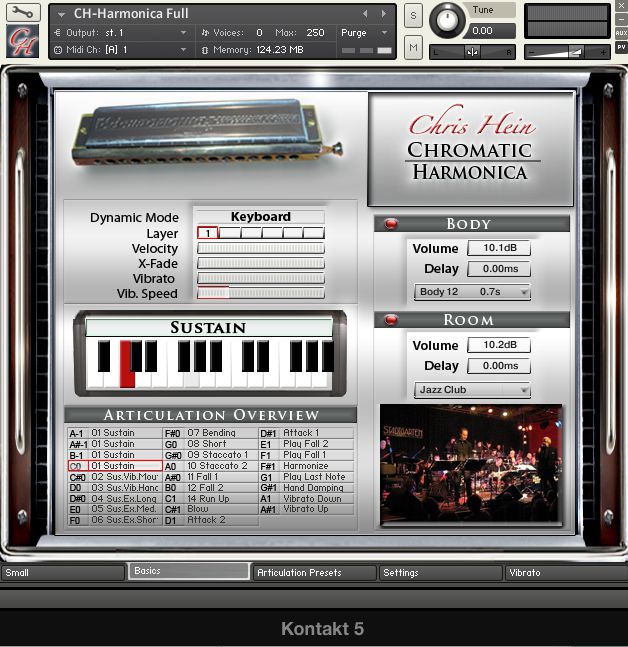The image size is (628, 647).
Task: Solo the instrument with S button
Action: coord(413,16)
